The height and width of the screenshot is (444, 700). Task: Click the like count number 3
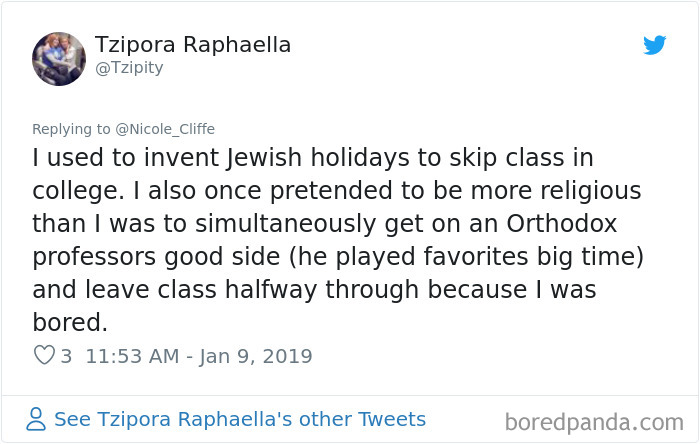coord(67,356)
